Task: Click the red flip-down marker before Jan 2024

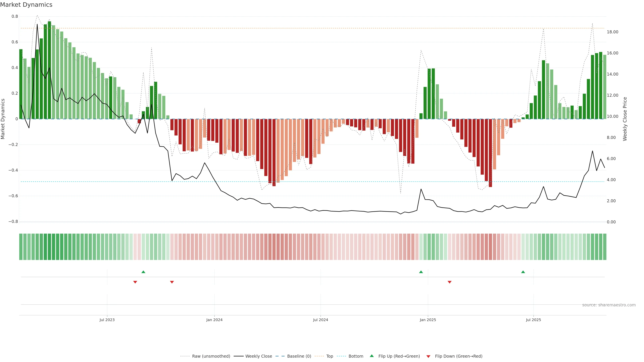Action: [172, 282]
